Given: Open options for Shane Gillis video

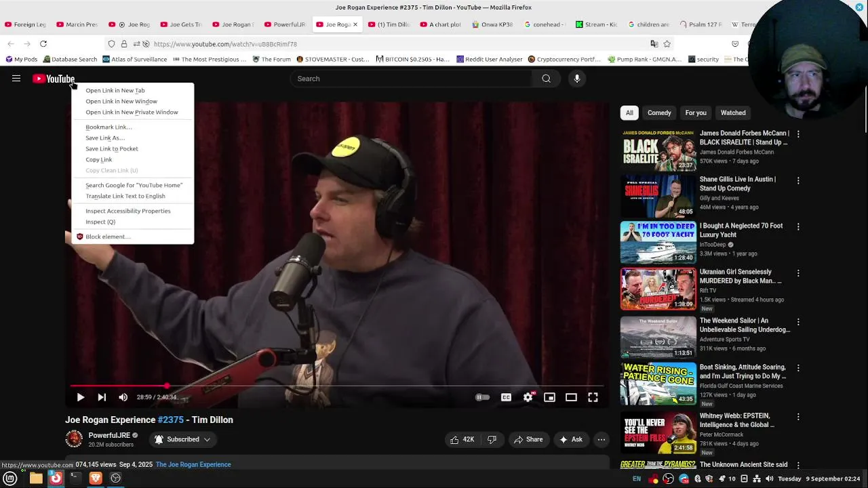Looking at the screenshot, I should point(798,180).
